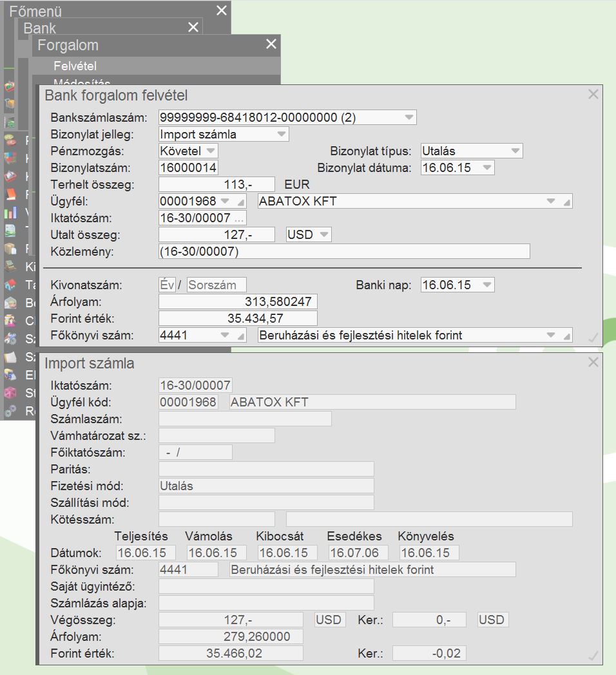
Task: Click the pink cube sidebar icon
Action: click(10, 393)
